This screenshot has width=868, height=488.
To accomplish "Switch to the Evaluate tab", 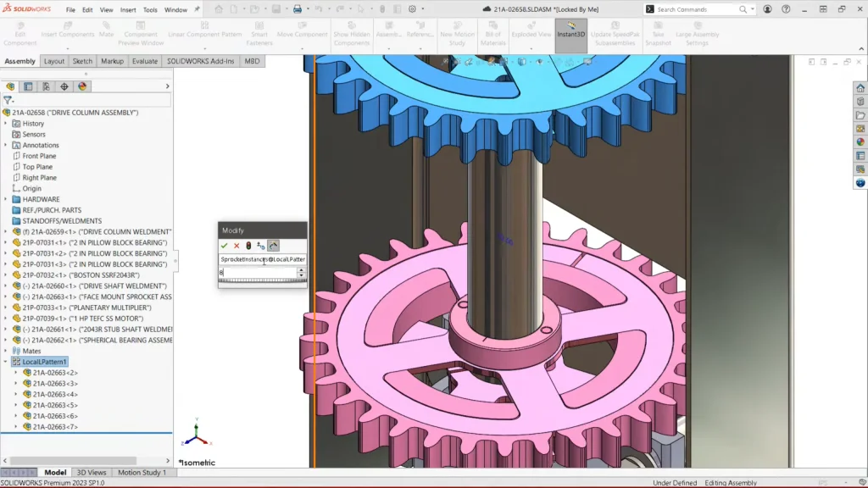I will [x=144, y=61].
